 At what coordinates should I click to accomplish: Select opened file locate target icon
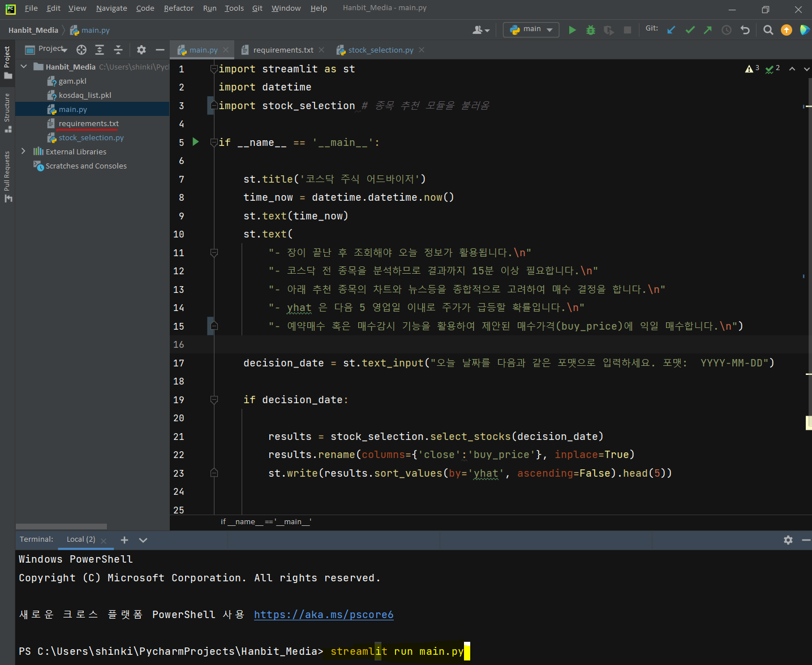click(x=81, y=50)
